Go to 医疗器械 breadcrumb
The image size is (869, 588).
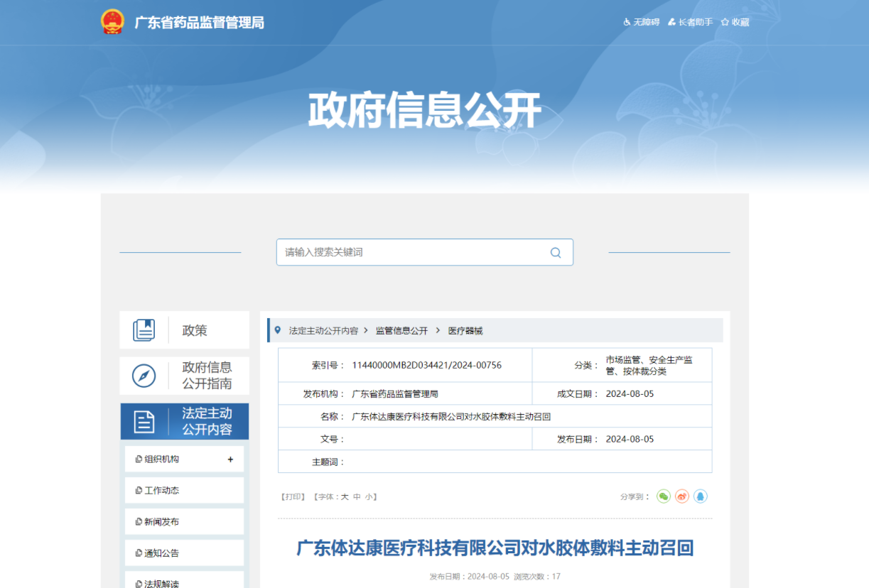tap(465, 331)
